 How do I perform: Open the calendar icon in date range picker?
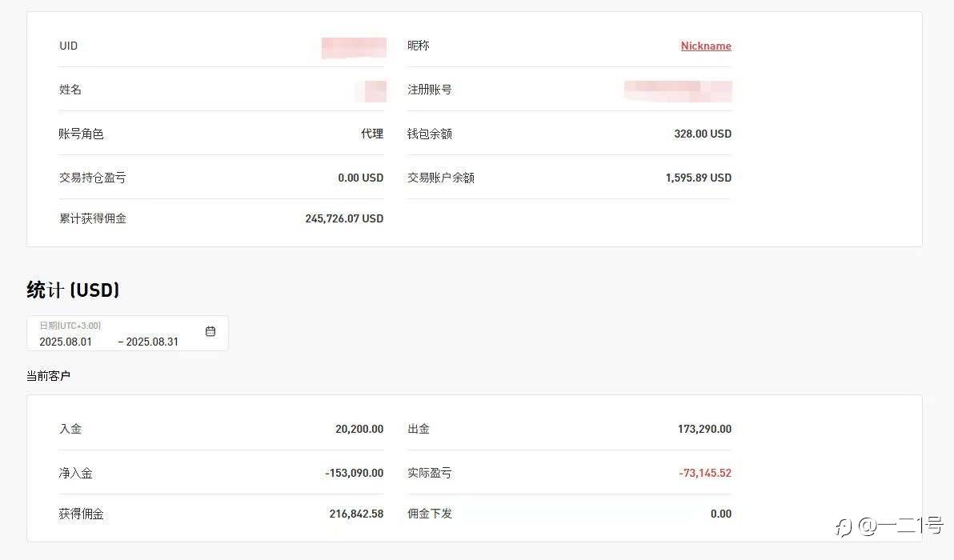pyautogui.click(x=210, y=331)
